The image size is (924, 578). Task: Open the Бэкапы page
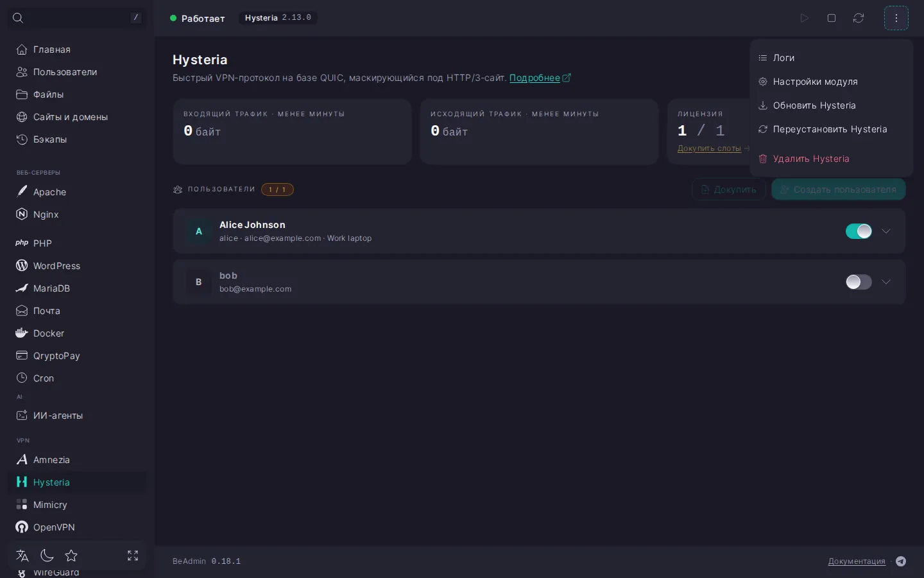(77, 139)
